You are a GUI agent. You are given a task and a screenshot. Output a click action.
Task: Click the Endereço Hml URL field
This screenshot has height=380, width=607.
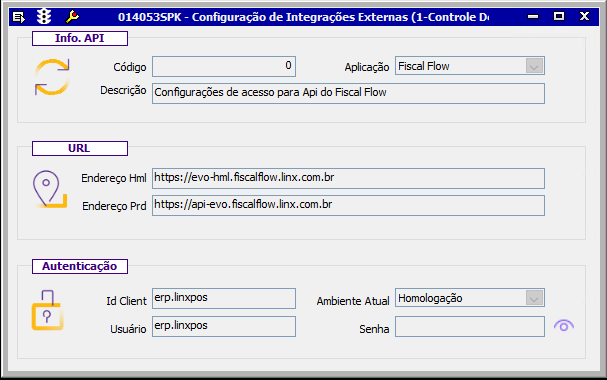click(x=348, y=178)
